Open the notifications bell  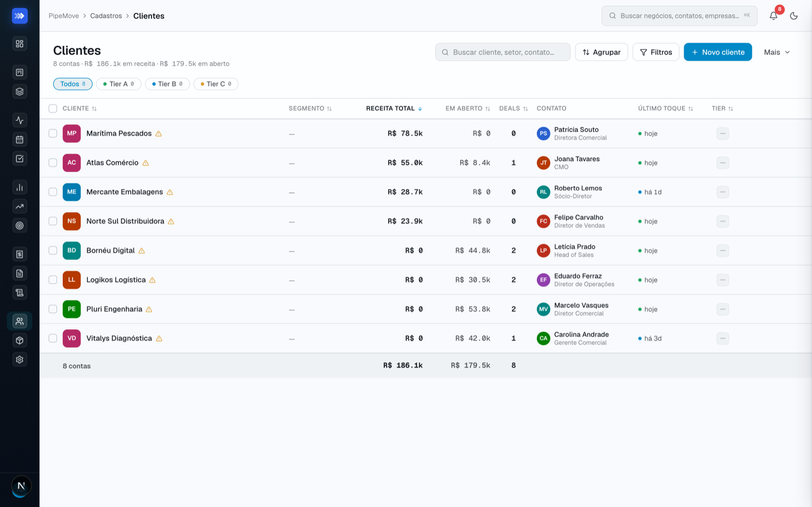774,16
